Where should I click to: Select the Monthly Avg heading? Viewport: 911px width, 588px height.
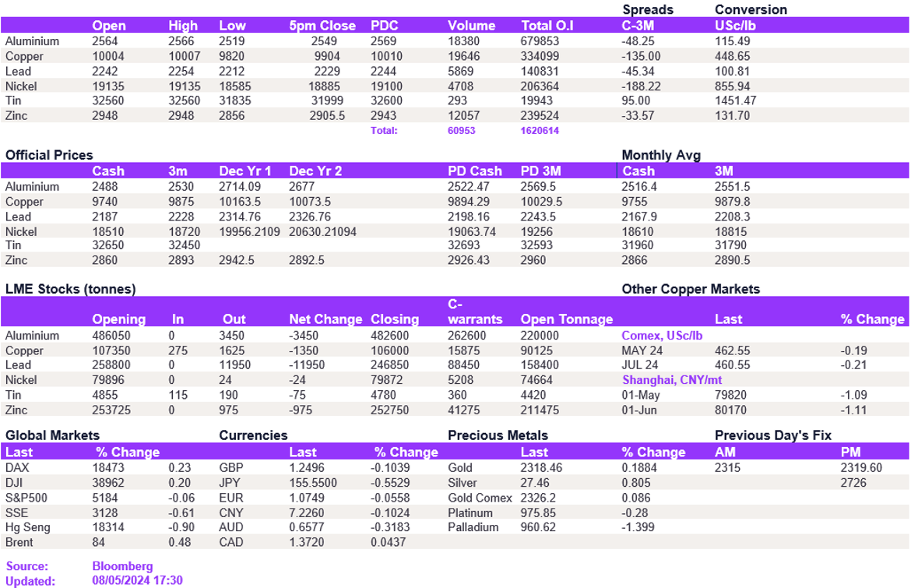pyautogui.click(x=661, y=155)
